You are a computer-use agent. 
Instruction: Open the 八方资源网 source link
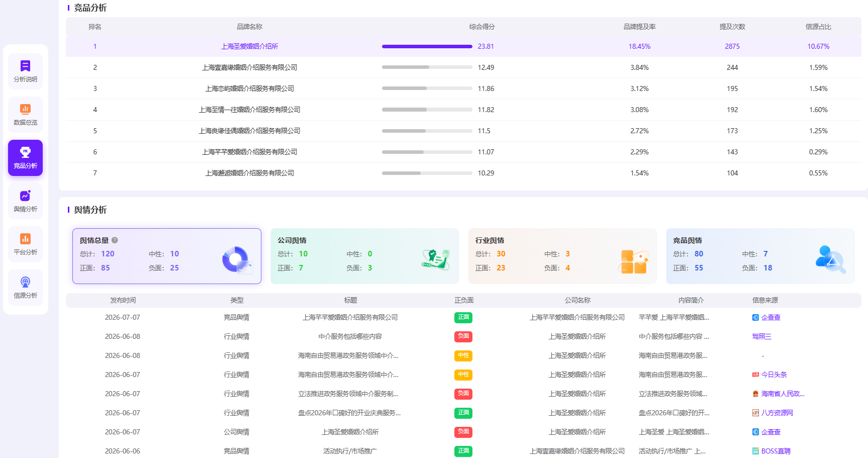777,413
